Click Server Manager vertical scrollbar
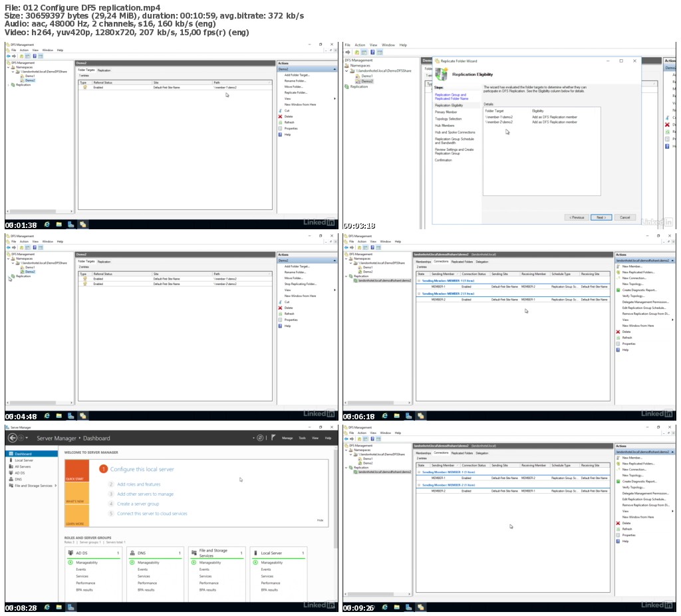The image size is (681, 616). tap(335, 499)
